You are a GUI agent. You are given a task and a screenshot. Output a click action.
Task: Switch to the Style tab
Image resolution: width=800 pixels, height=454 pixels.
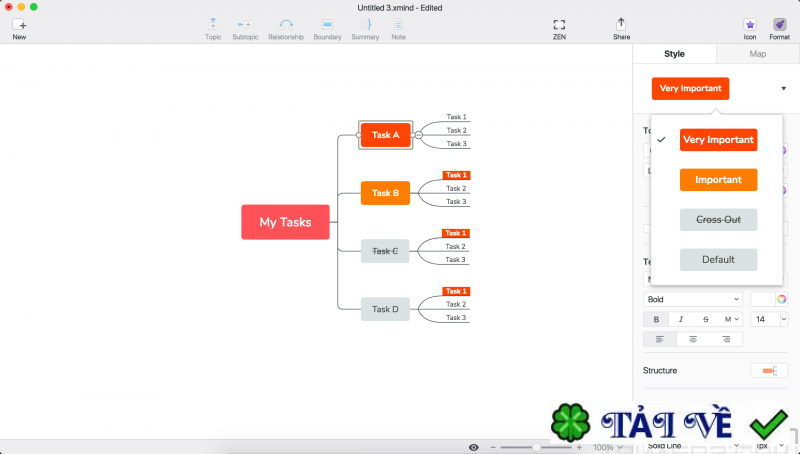tap(674, 54)
